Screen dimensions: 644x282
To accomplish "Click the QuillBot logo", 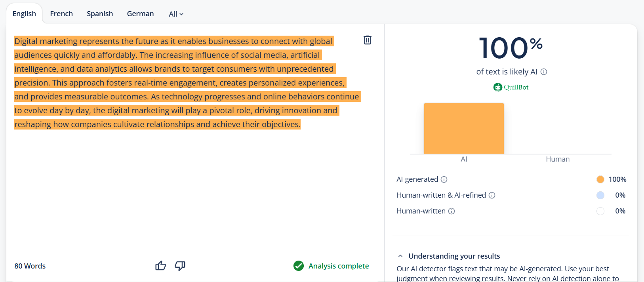I will click(x=511, y=87).
